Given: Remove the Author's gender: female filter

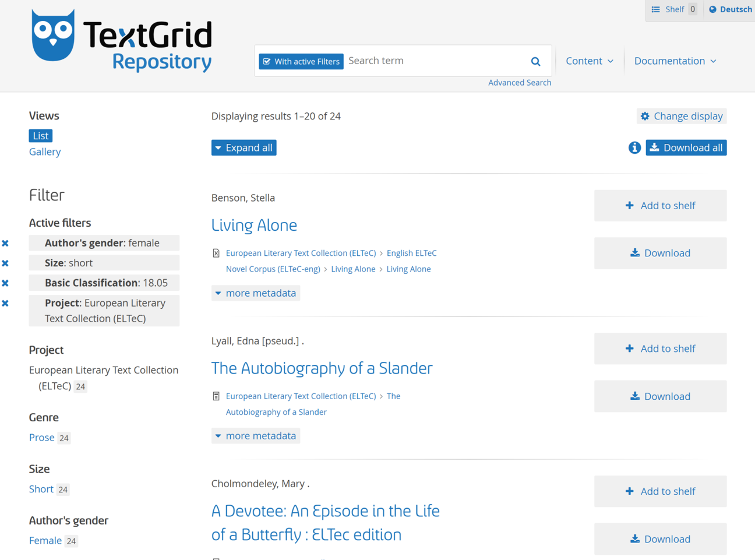Looking at the screenshot, I should [x=5, y=243].
